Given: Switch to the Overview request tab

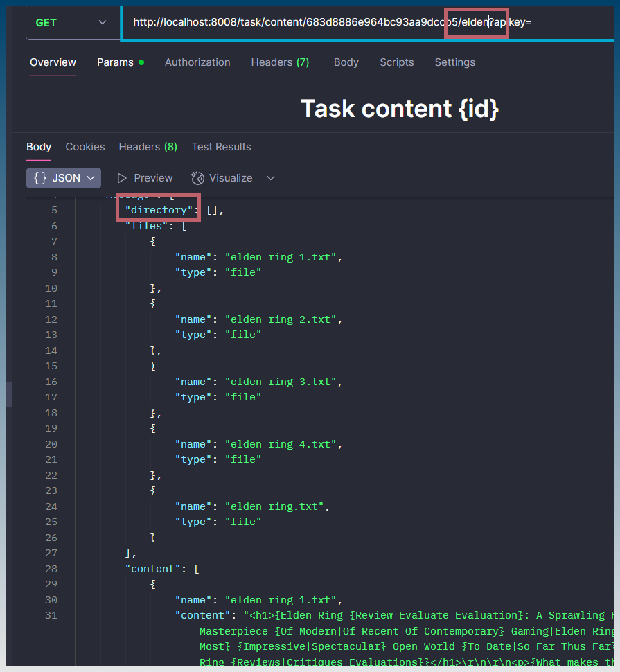Looking at the screenshot, I should [53, 62].
